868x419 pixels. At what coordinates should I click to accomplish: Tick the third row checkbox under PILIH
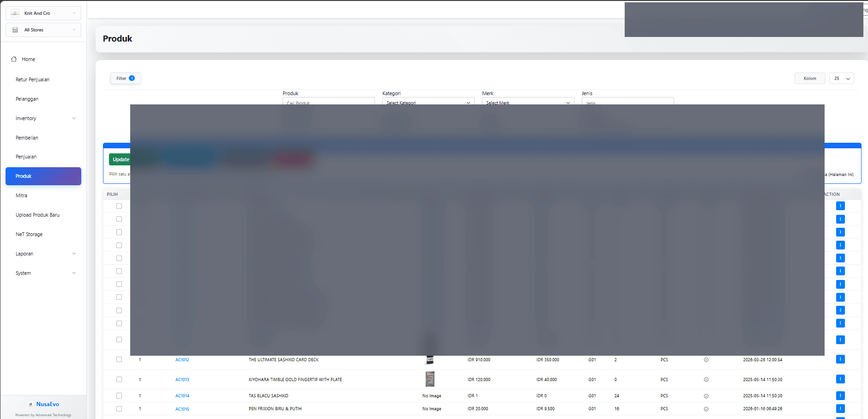pos(119,232)
